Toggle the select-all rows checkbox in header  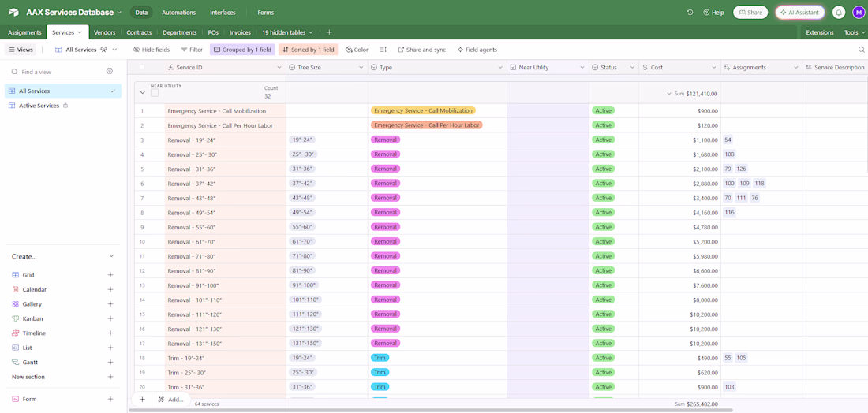[x=143, y=68]
